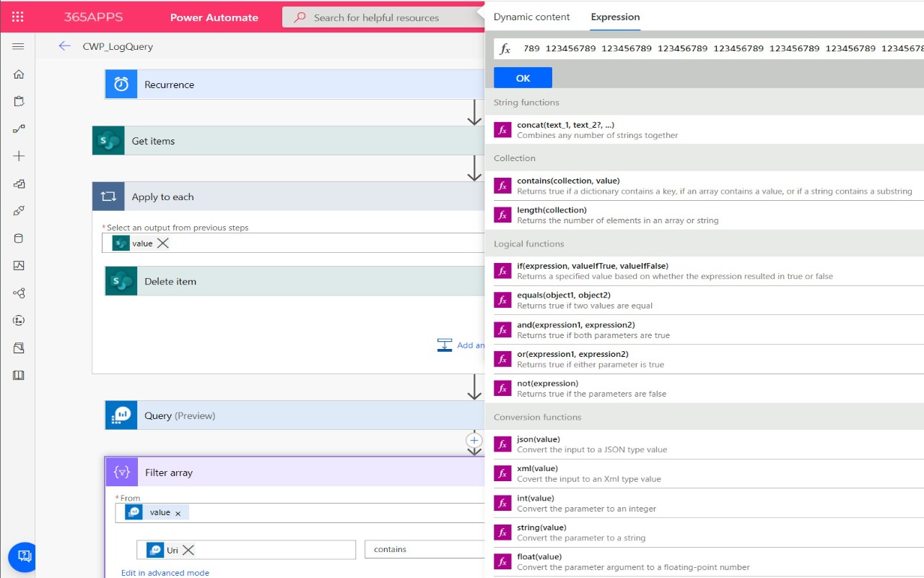The width and height of the screenshot is (924, 578).
Task: Click the Delete item SharePoint icon
Action: pyautogui.click(x=121, y=281)
